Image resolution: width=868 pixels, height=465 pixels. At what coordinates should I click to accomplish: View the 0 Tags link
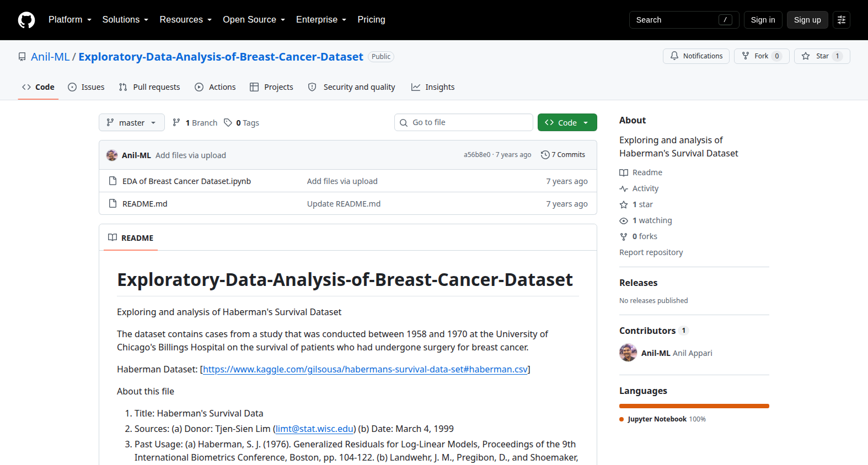242,122
